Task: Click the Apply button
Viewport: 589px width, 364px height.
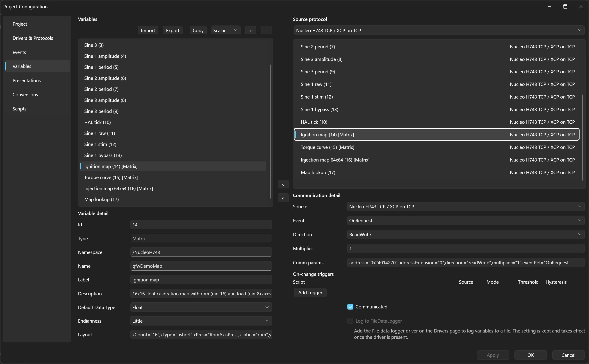Action: pyautogui.click(x=493, y=355)
